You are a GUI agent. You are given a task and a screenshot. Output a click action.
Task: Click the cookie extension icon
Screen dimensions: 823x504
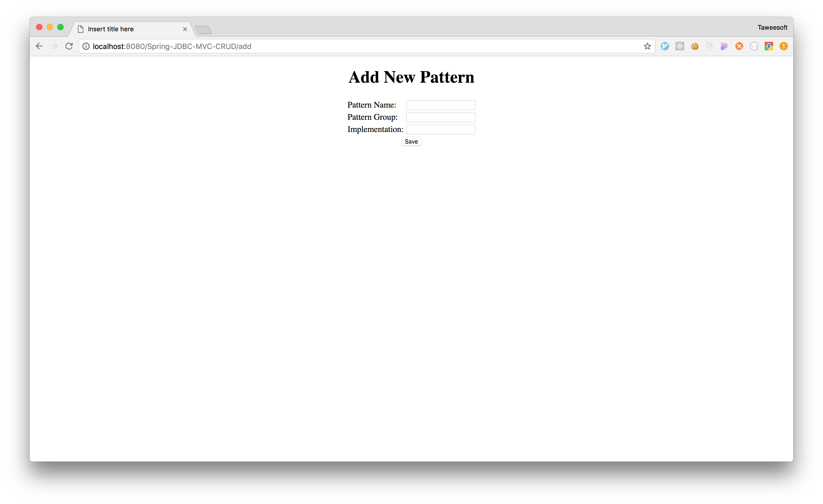click(x=694, y=46)
